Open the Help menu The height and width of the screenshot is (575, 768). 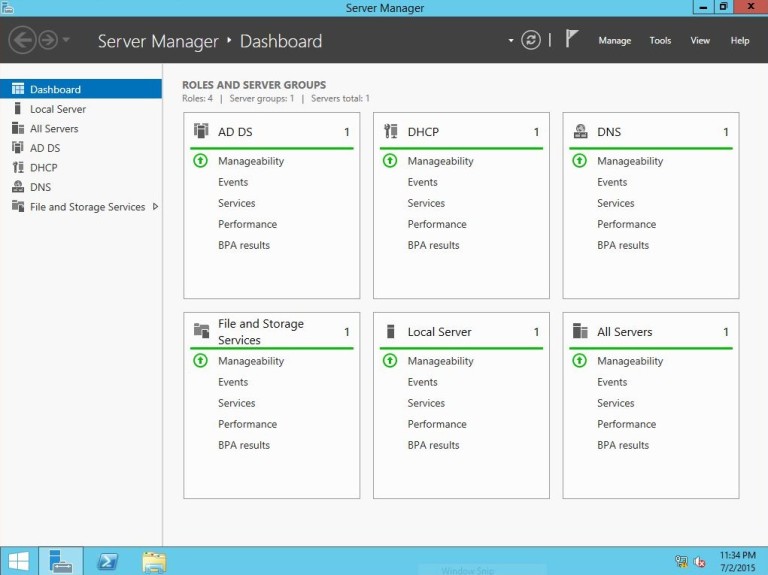coord(740,41)
